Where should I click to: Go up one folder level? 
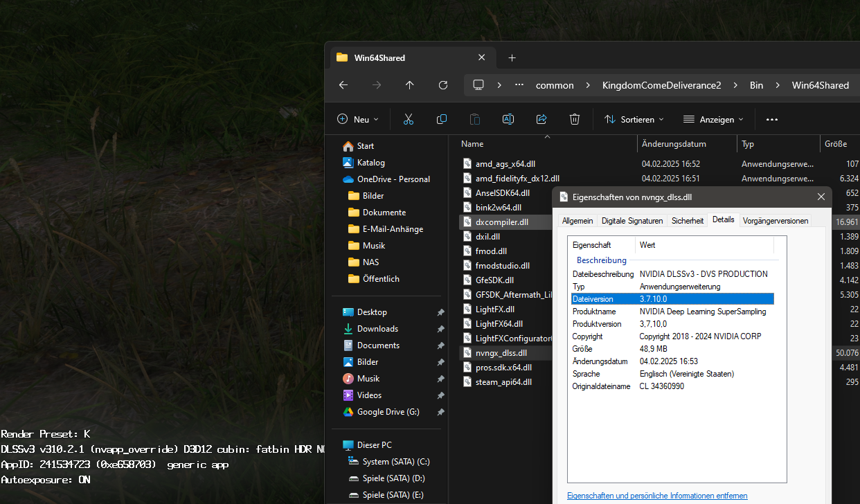pyautogui.click(x=410, y=85)
